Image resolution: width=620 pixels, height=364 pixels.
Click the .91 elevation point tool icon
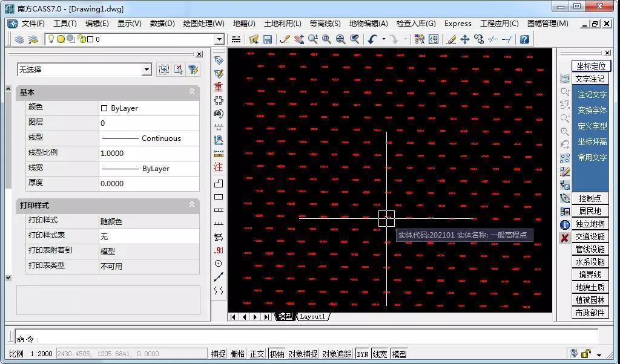click(x=218, y=250)
